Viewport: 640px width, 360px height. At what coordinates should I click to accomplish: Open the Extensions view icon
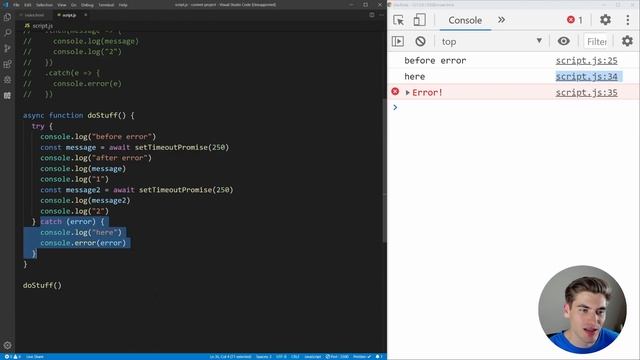7,64
